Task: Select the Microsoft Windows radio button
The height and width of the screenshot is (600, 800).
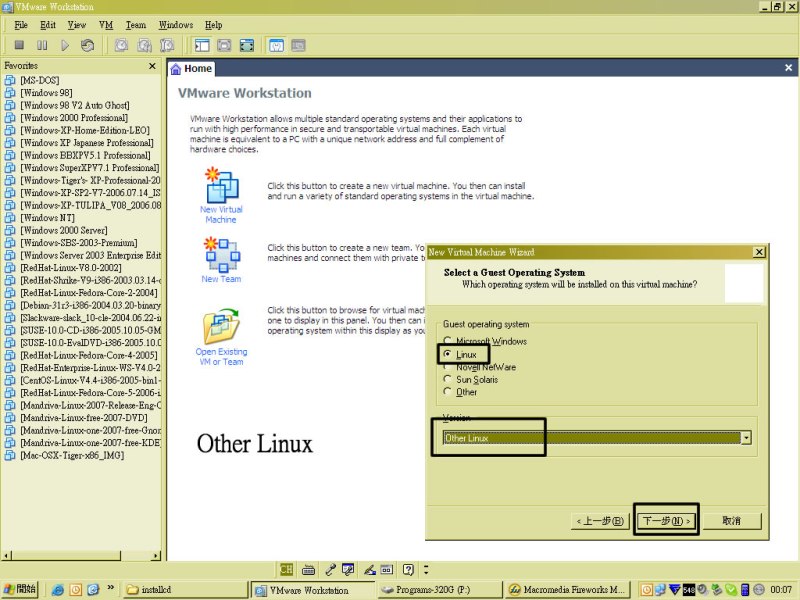Action: [447, 341]
